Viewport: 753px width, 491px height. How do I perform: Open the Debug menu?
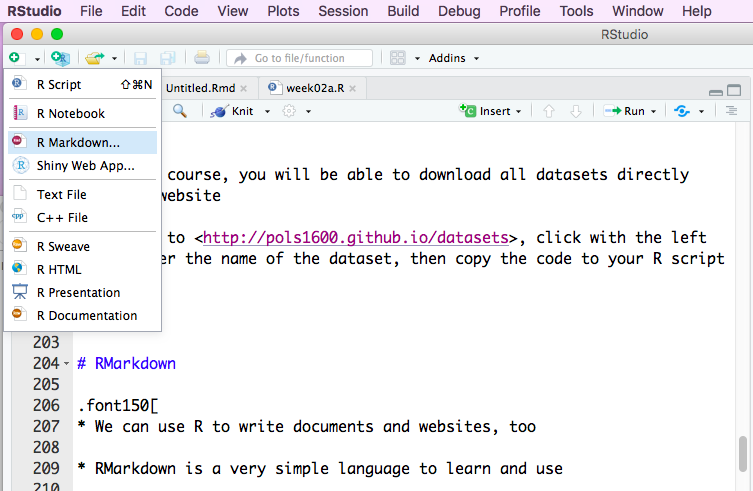click(459, 11)
